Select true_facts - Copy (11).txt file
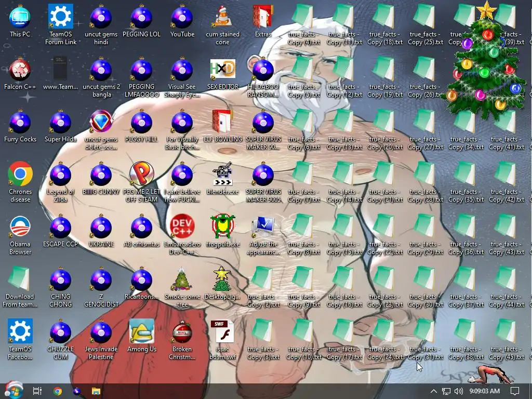 (x=344, y=24)
